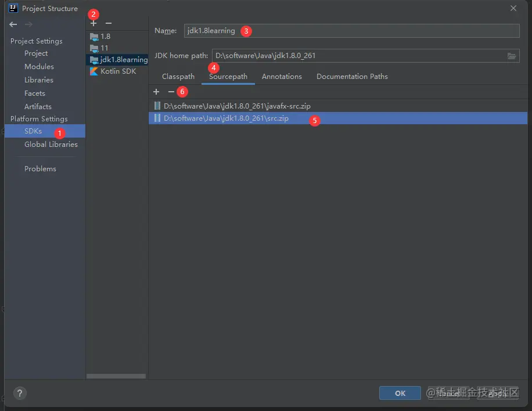The height and width of the screenshot is (411, 532).
Task: Click the 1.8 SDK folder icon
Action: coord(94,37)
